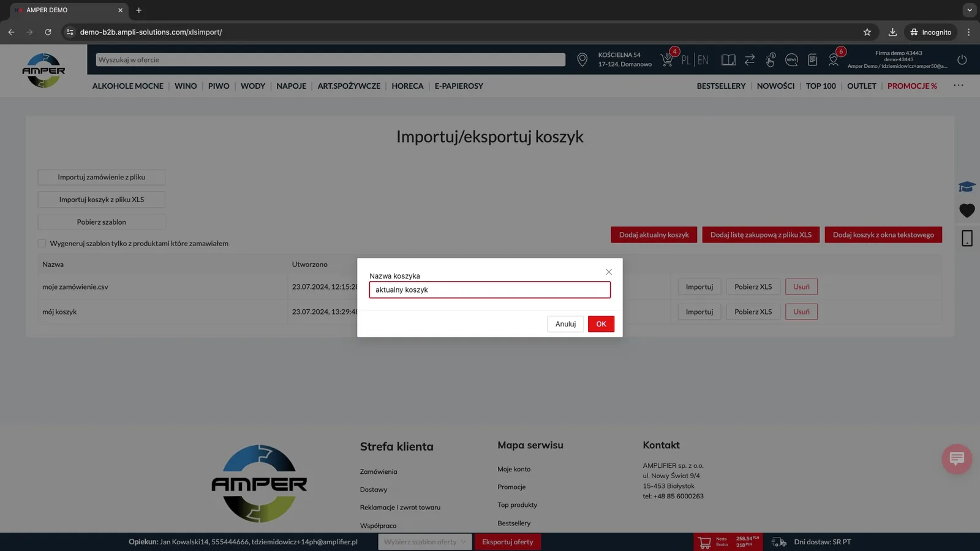Confirm the basket name with OK
Screen dimensions: 980x551
[601, 324]
